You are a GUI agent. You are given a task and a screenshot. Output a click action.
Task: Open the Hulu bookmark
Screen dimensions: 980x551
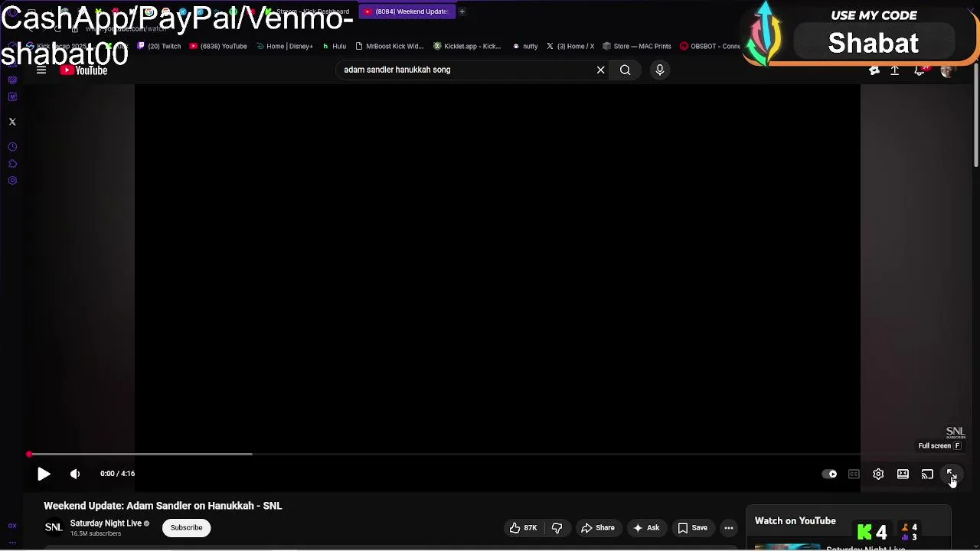click(335, 46)
